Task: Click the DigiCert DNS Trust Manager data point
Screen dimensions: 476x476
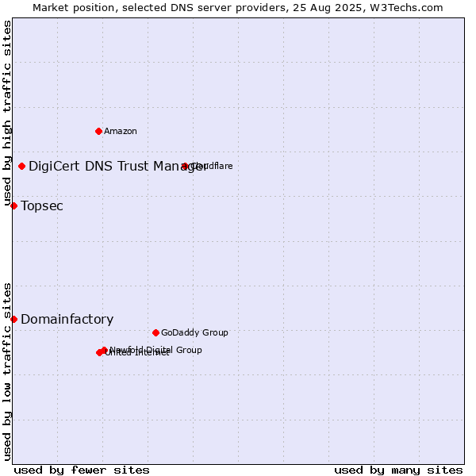Action: 21,167
